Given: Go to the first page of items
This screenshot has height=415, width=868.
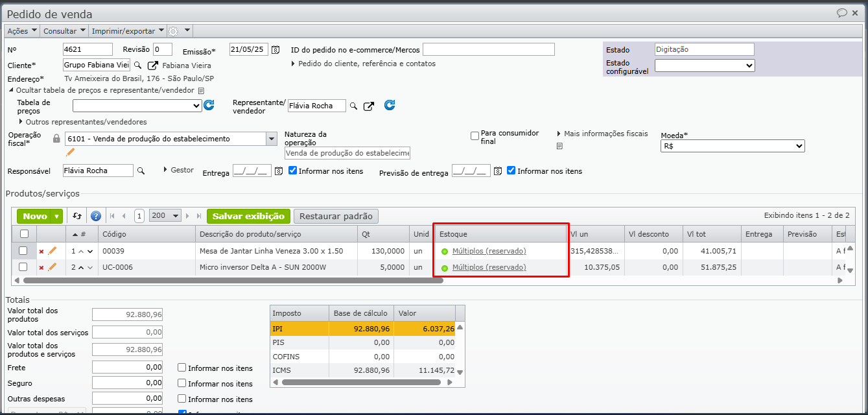Looking at the screenshot, I should click(x=112, y=216).
